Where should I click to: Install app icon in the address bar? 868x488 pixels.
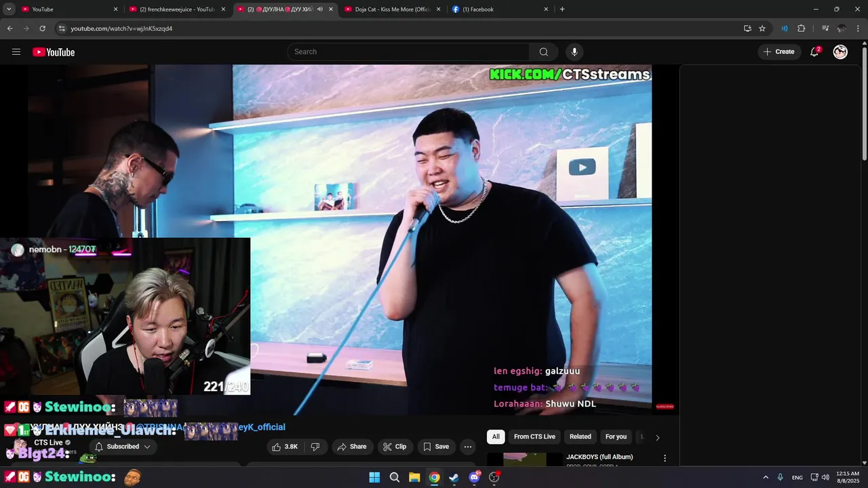(x=747, y=28)
